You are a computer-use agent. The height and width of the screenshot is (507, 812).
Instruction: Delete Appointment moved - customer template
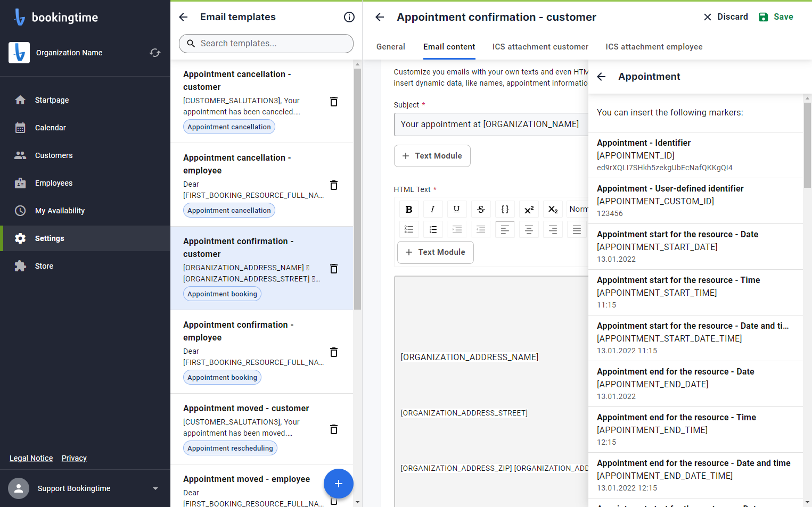pyautogui.click(x=334, y=429)
